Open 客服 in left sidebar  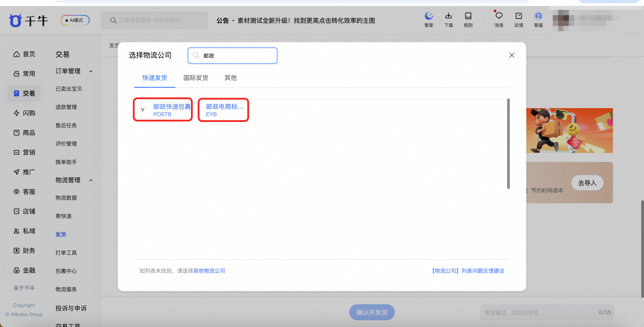tap(24, 192)
